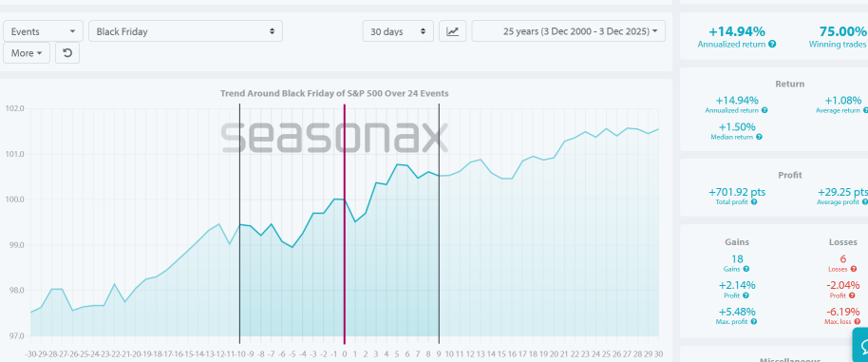Open red help icon beside Max. loss
This screenshot has height=362, width=868.
click(857, 321)
